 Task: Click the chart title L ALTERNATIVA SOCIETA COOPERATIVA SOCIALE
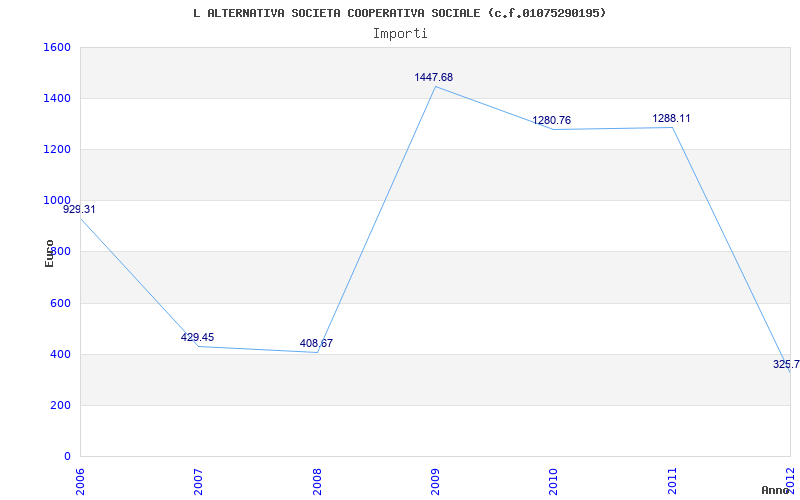(399, 13)
